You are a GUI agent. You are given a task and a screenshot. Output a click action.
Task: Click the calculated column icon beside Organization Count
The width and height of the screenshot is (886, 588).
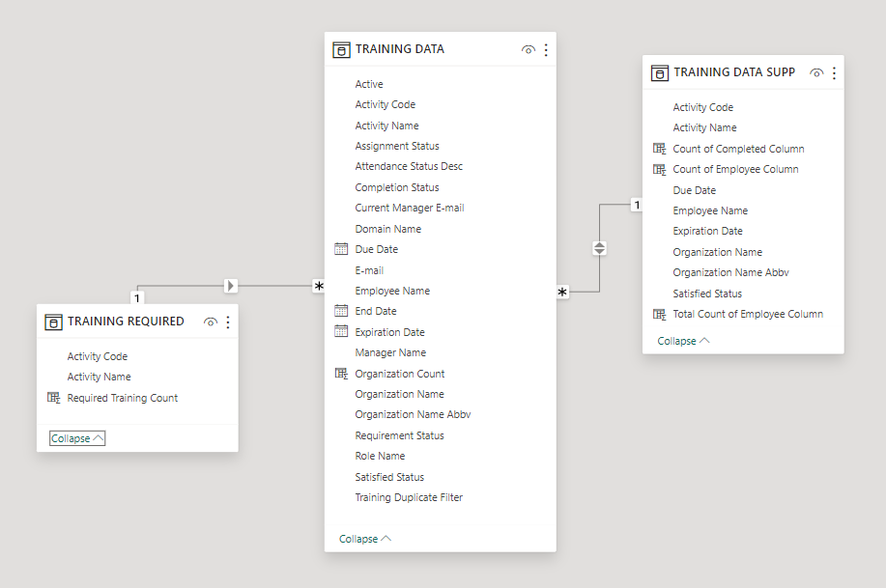(341, 374)
